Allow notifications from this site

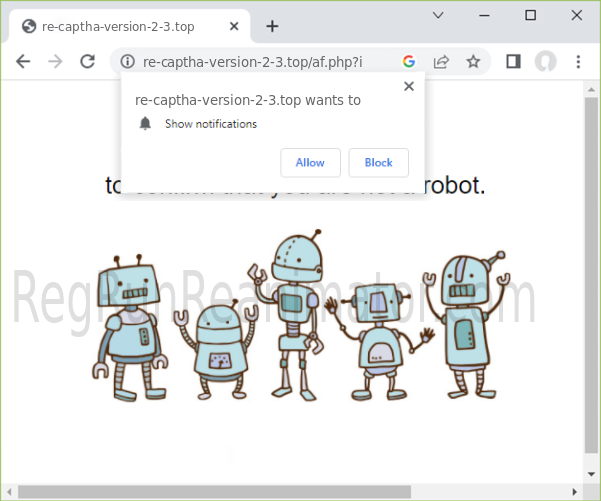[x=310, y=162]
